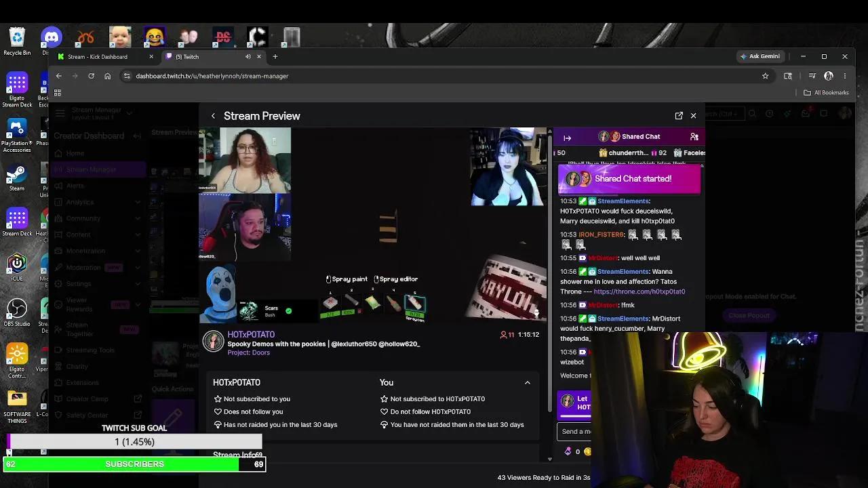Open the All Bookmarks folder
This screenshot has width=868, height=488.
(826, 93)
